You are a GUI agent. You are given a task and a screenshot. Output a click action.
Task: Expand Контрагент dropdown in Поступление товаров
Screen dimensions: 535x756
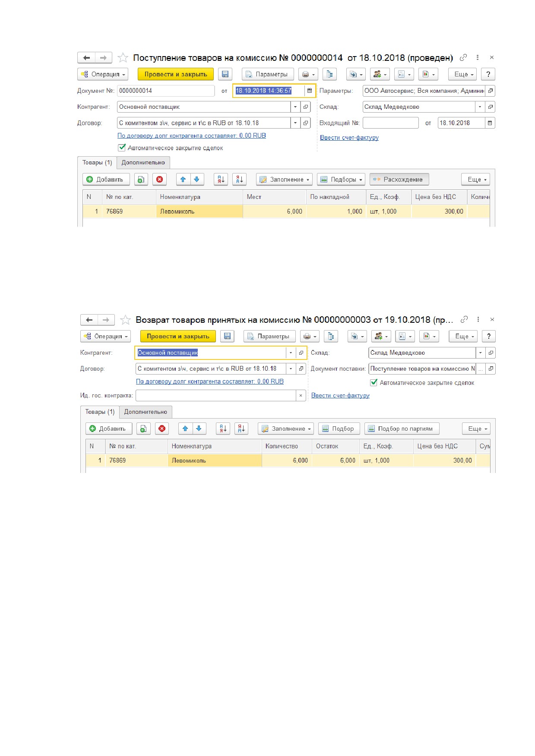[295, 107]
